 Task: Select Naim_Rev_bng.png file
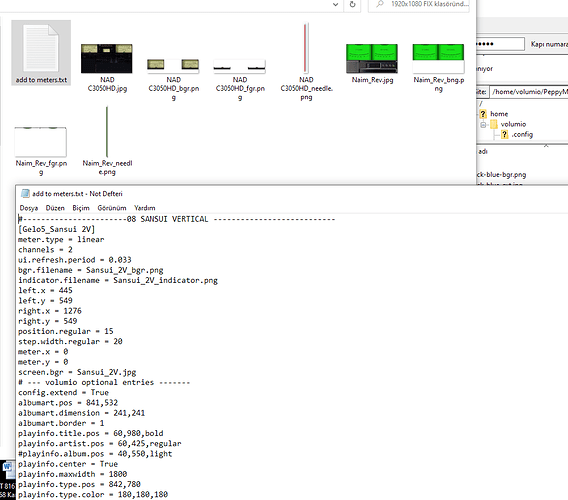click(x=438, y=58)
